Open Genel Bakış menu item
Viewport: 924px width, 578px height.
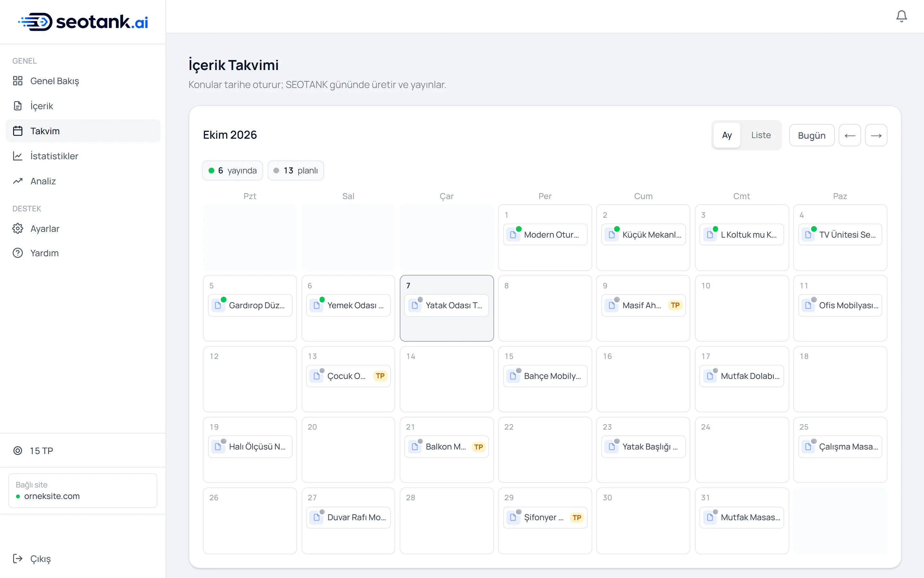coord(83,81)
